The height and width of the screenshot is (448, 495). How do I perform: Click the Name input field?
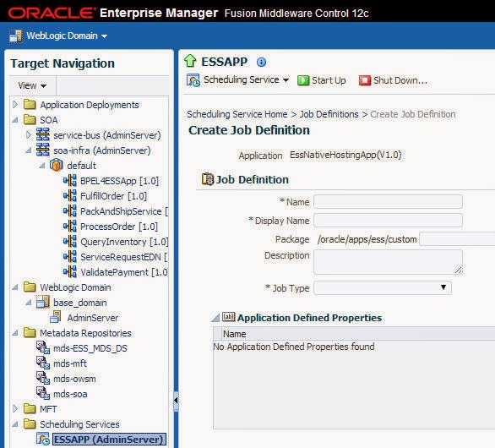[x=388, y=202]
